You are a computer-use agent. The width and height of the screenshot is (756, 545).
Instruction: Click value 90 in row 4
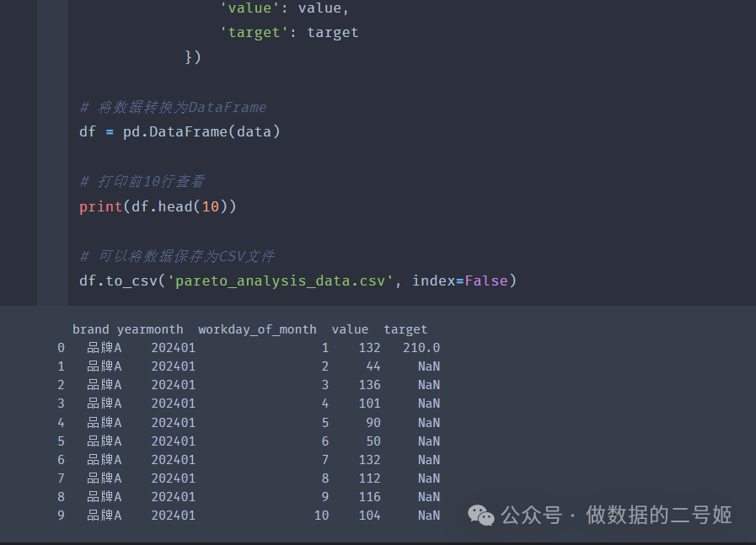click(x=373, y=423)
